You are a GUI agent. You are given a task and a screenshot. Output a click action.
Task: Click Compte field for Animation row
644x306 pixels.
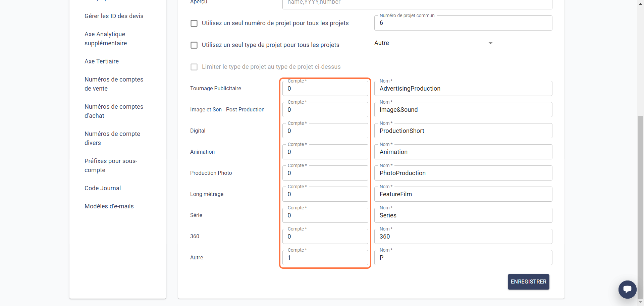[325, 152]
